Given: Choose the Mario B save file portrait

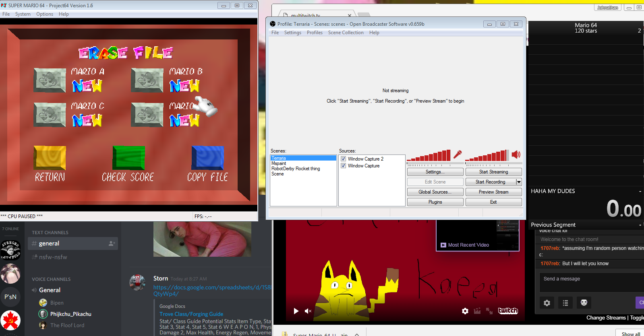Looking at the screenshot, I should point(147,80).
